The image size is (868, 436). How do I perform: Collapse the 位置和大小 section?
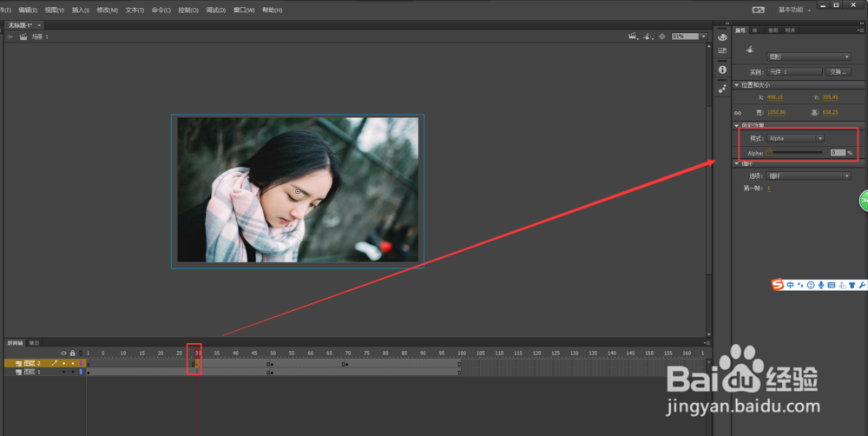(737, 85)
